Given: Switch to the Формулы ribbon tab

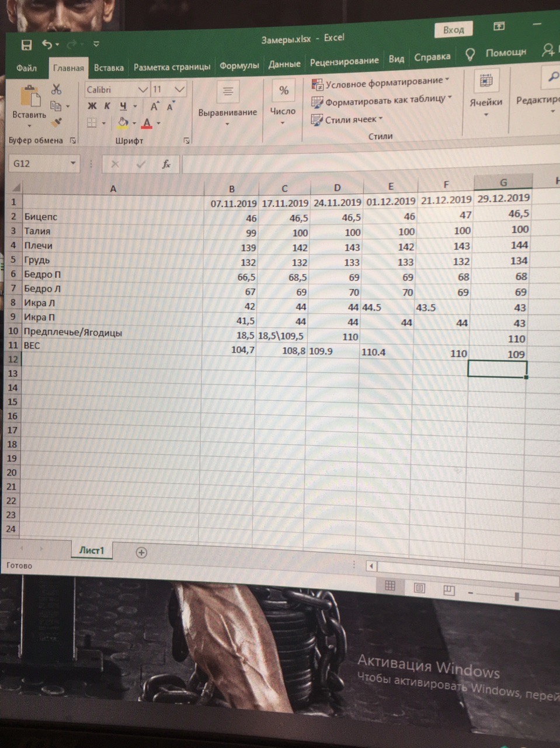Looking at the screenshot, I should tap(239, 65).
